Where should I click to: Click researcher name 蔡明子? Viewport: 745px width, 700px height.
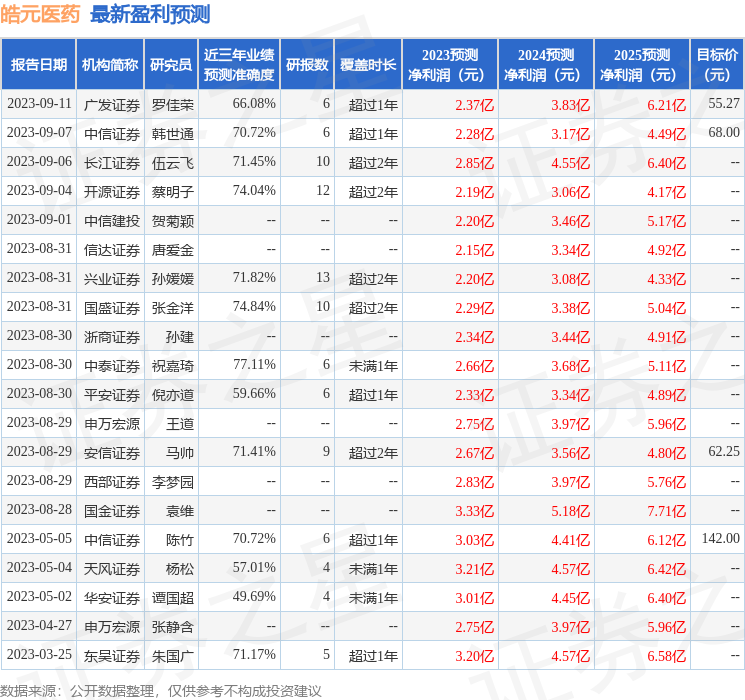click(x=173, y=192)
